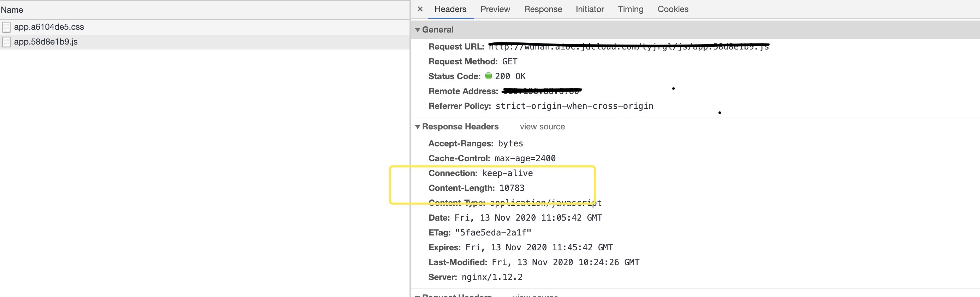Screen dimensions: 980x297
Task: Click the green status indicator dot
Action: (489, 76)
